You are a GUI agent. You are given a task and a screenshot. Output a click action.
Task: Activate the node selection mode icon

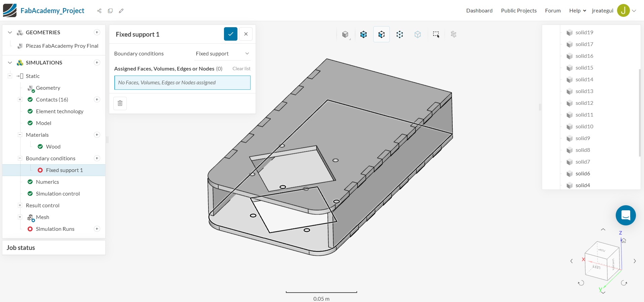400,34
